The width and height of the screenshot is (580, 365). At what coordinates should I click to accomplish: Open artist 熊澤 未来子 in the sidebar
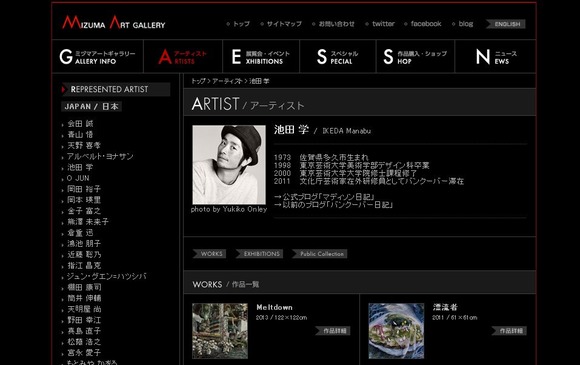click(88, 222)
